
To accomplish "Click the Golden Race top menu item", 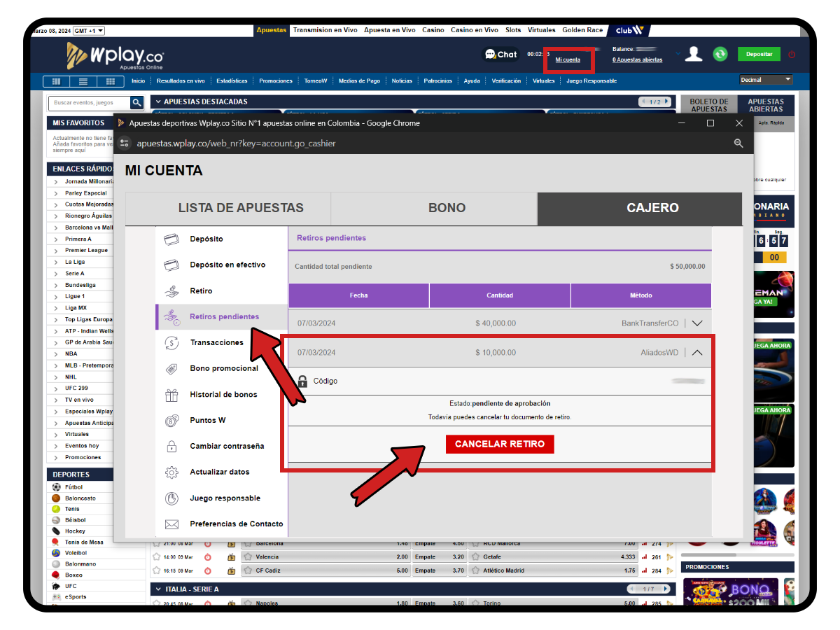I will click(x=582, y=30).
